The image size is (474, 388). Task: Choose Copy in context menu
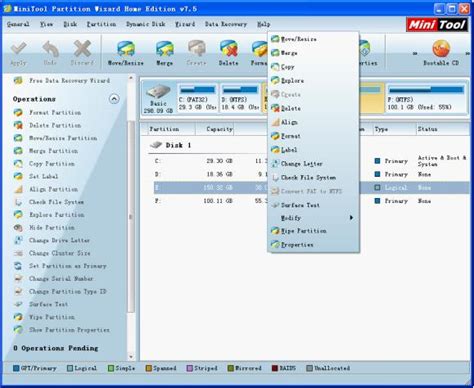click(313, 67)
